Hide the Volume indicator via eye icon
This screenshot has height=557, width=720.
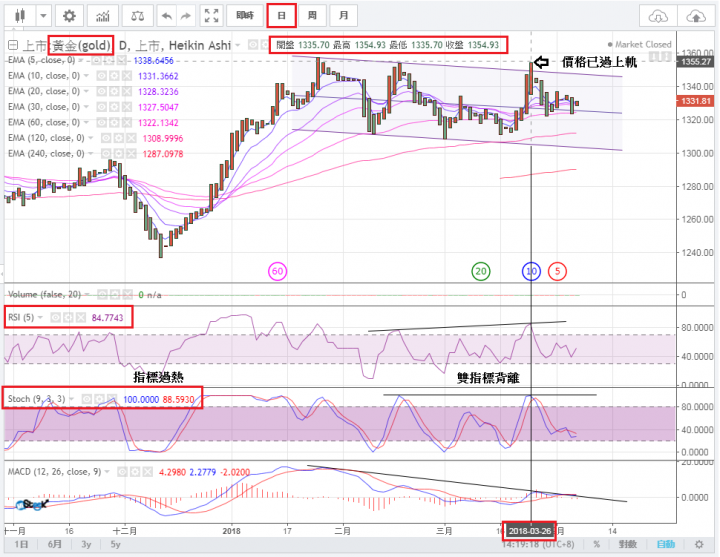(x=102, y=294)
